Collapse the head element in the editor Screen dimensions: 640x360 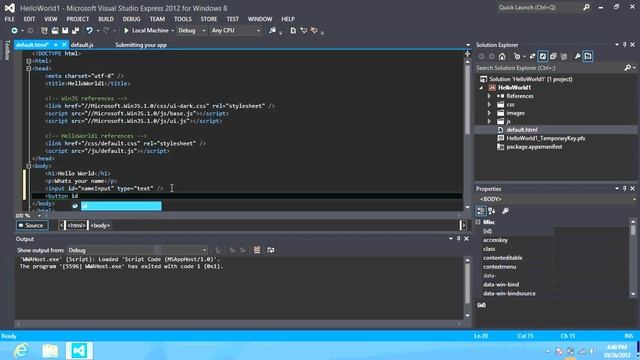[x=29, y=69]
